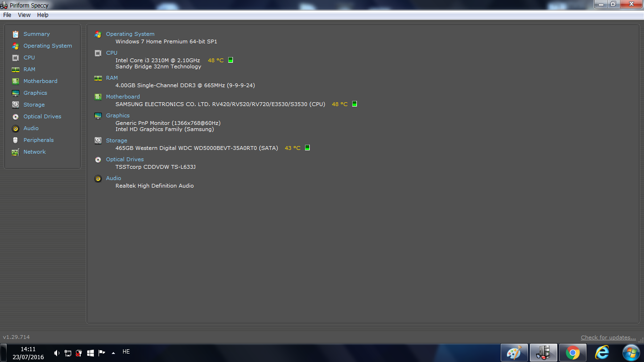Open Google Chrome from the taskbar

[x=573, y=353]
